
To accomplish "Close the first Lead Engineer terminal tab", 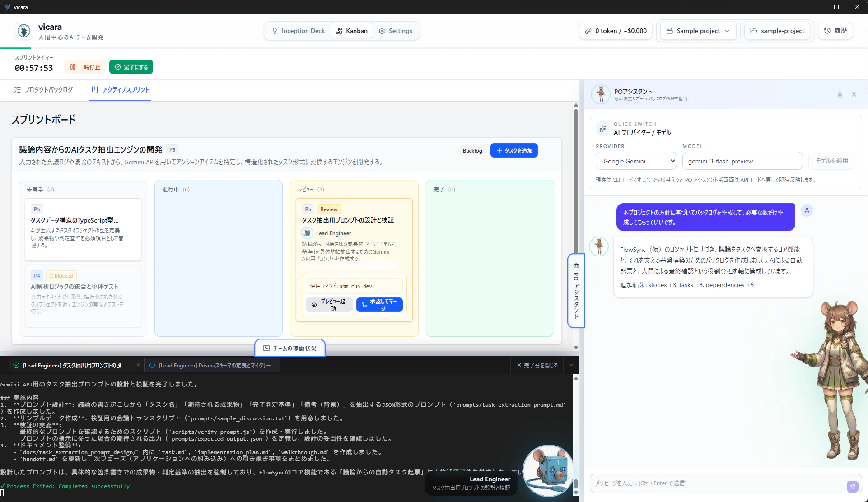I will (x=138, y=365).
